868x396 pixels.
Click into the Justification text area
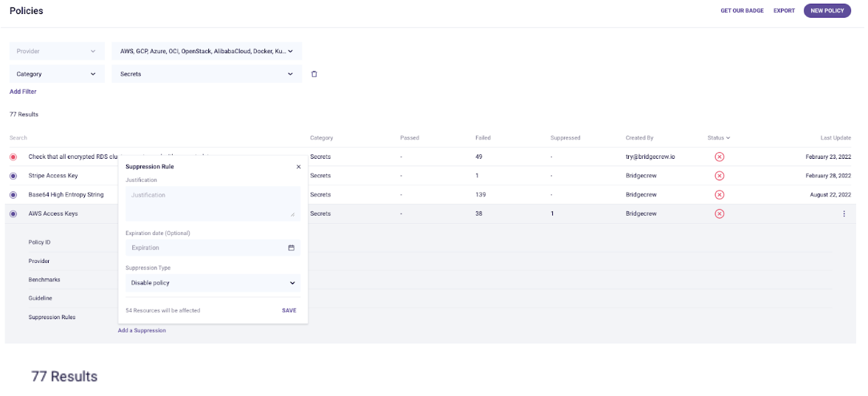pyautogui.click(x=213, y=202)
